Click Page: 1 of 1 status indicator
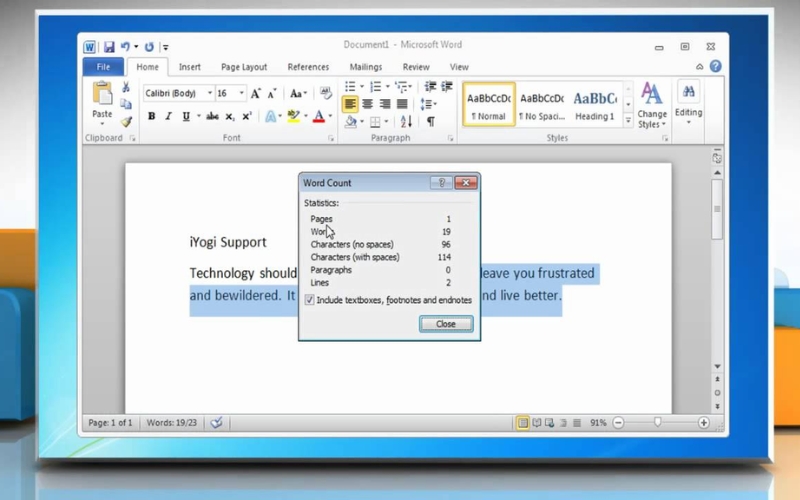Viewport: 800px width, 500px height. (x=110, y=422)
